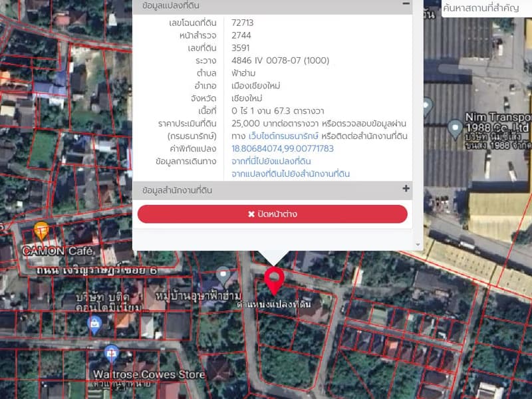This screenshot has height=399, width=532.
Task: Click the grey marker left of Nim Transport
Action: pos(428,106)
